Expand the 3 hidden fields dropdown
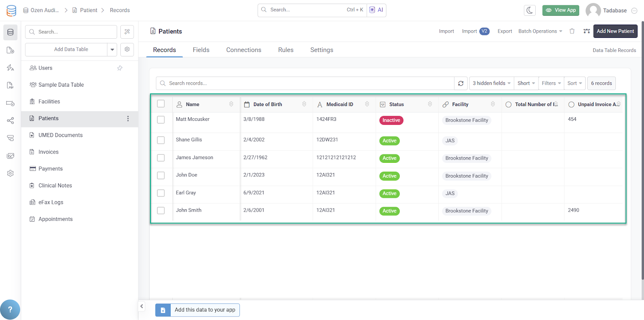 coord(491,83)
